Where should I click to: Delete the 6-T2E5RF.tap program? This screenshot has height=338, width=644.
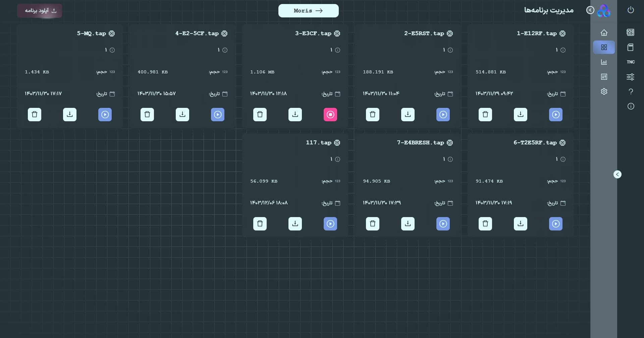click(x=485, y=223)
